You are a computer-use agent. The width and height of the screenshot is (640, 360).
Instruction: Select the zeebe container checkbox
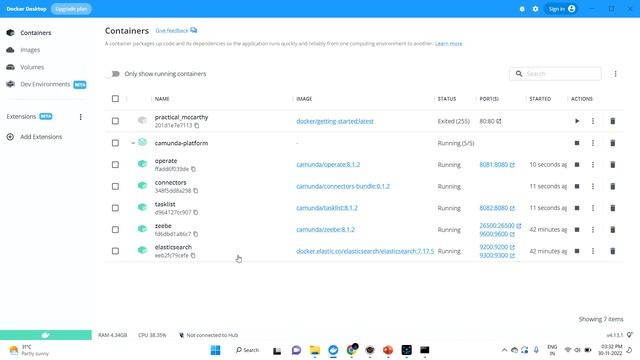116,230
